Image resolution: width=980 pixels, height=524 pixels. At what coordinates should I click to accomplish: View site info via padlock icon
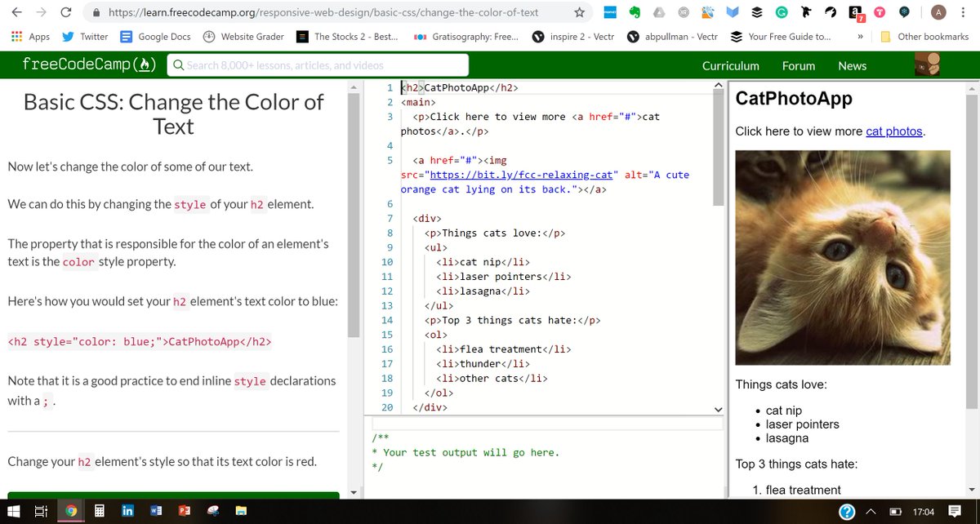point(96,13)
